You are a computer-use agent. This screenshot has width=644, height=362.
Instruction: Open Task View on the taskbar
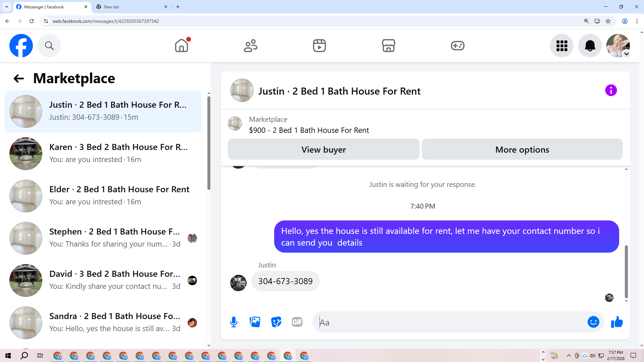[40, 356]
